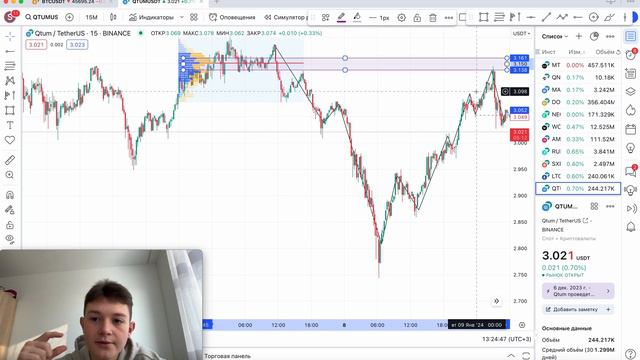This screenshot has height=360, width=640.
Task: Select the brush tool in favorites toolbar
Action: [x=609, y=17]
